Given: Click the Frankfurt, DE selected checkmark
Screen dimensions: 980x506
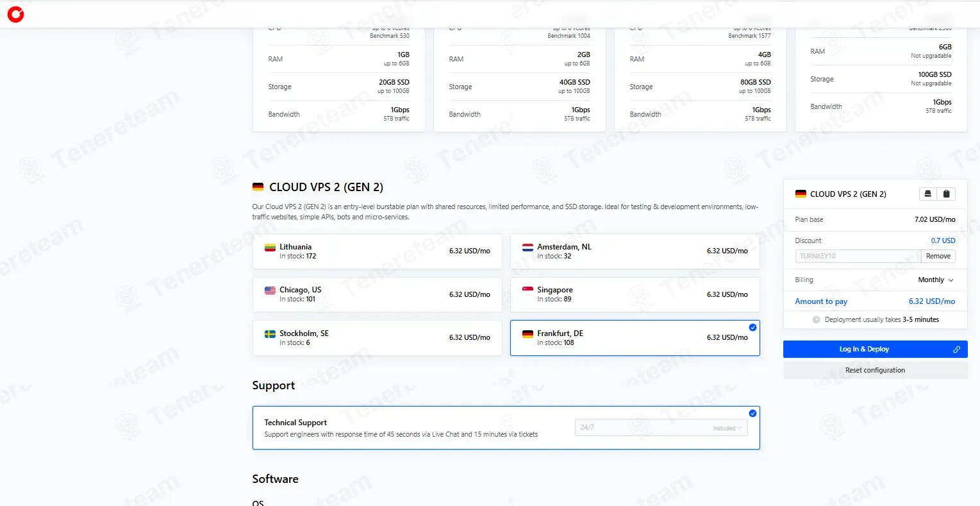Looking at the screenshot, I should (752, 327).
